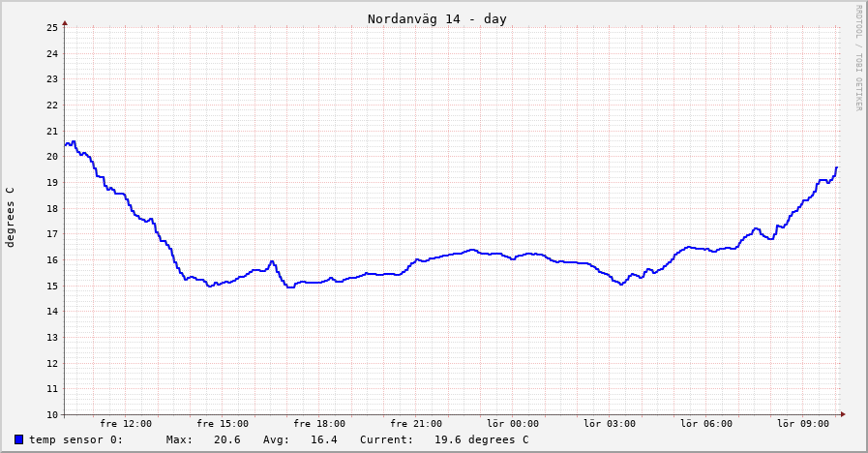The width and height of the screenshot is (868, 453).
Task: Click the y-axis tick label 15
Action: (52, 287)
